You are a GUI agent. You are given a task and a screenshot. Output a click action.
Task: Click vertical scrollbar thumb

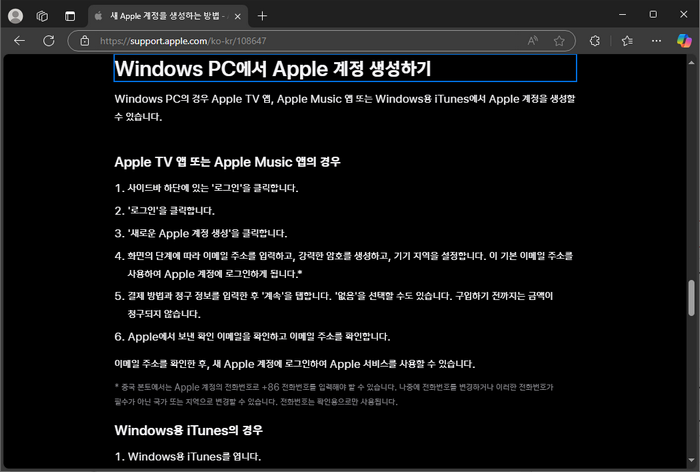click(x=692, y=298)
